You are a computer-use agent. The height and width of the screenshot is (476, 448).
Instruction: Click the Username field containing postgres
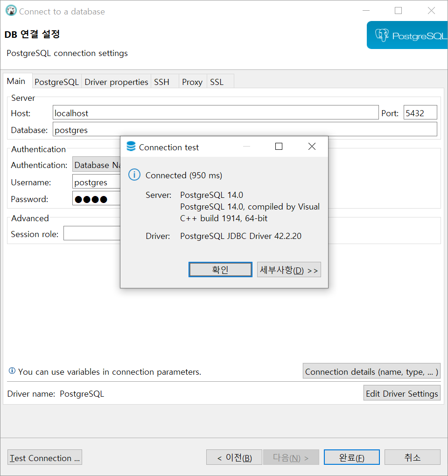click(97, 182)
